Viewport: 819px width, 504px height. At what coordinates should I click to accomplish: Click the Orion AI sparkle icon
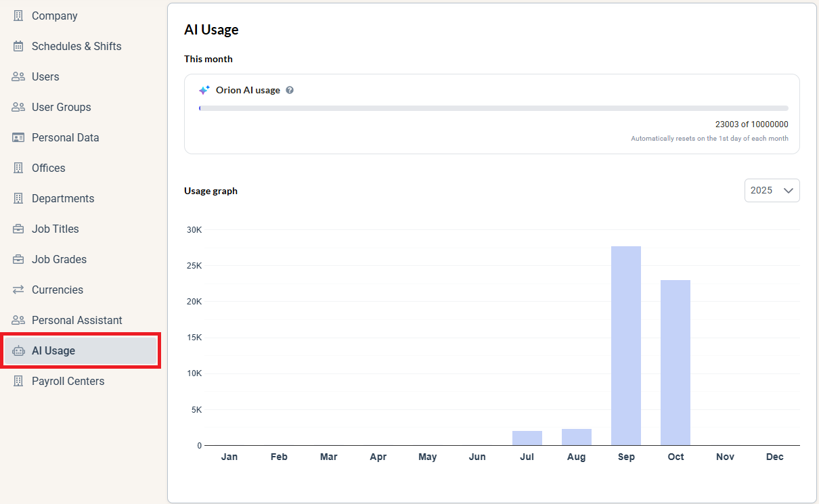pos(204,90)
